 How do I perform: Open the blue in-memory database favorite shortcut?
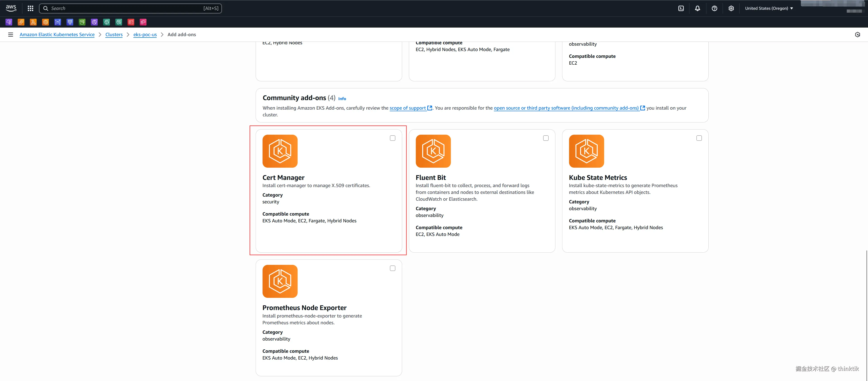tap(70, 22)
